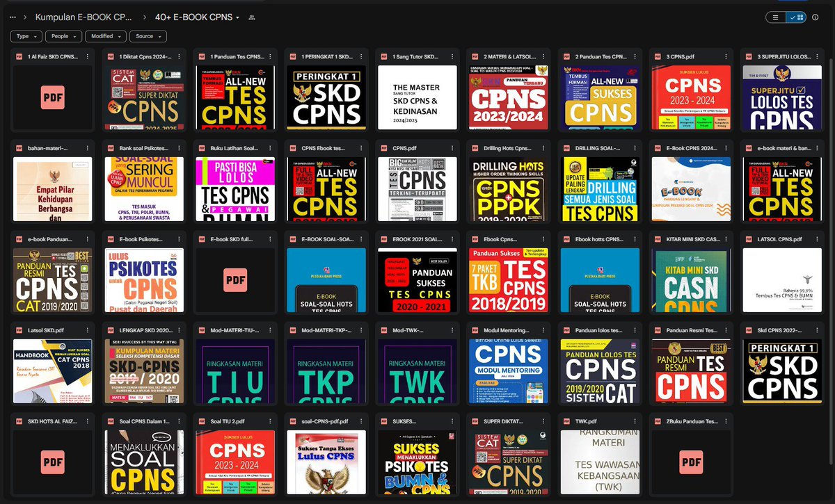The image size is (835, 504).
Task: Open three-dot menu of 1 Diktat Cpns 2024
Action: click(178, 57)
